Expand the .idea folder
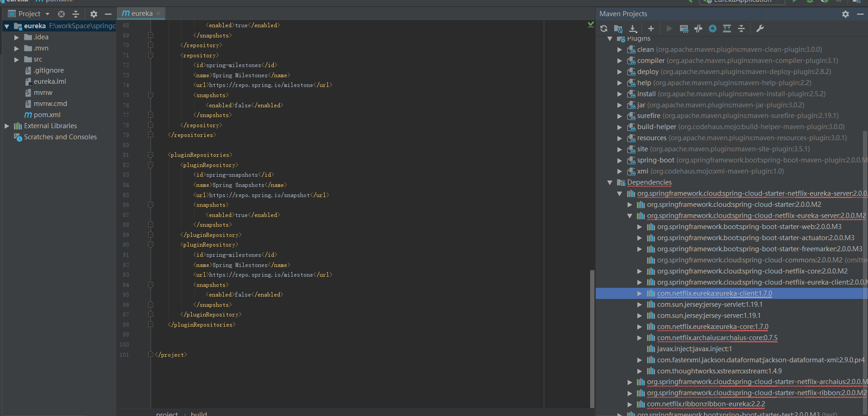Viewport: 868px width, 416px height. point(17,37)
